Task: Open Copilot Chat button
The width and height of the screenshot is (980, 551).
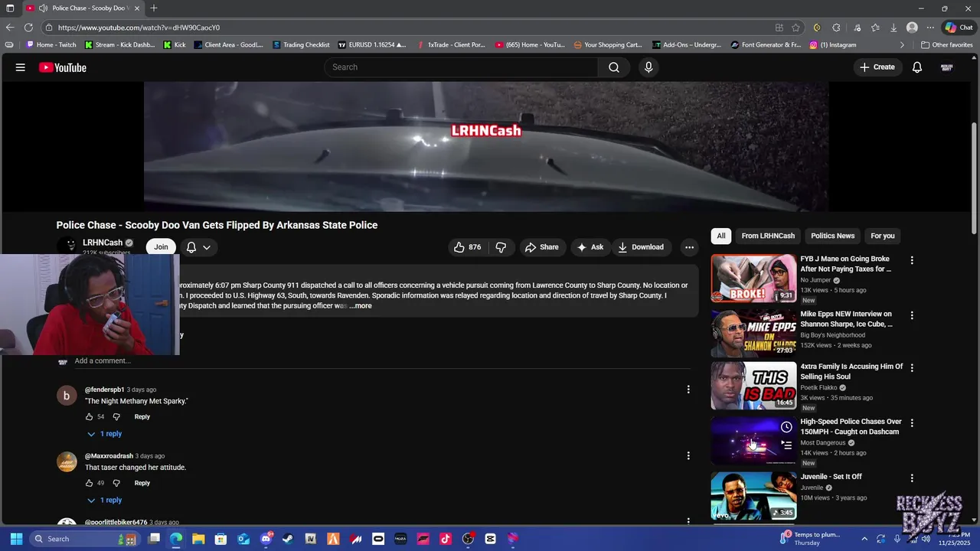Action: point(959,28)
